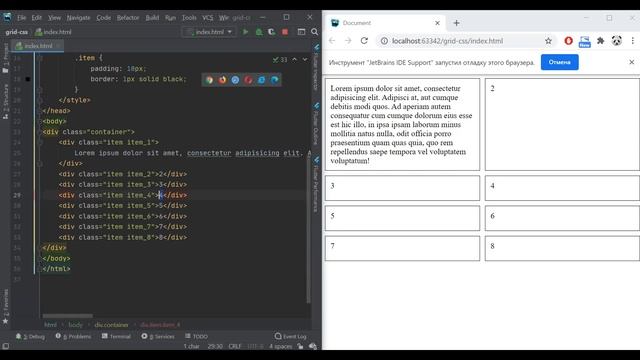
Task: Dismiss the JetBrains IDE Support infobar
Action: point(631,62)
